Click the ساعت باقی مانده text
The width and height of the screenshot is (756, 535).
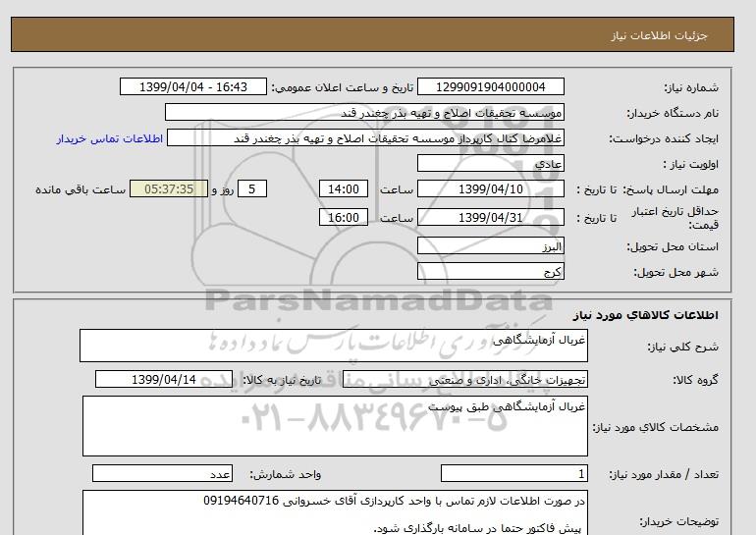point(81,189)
